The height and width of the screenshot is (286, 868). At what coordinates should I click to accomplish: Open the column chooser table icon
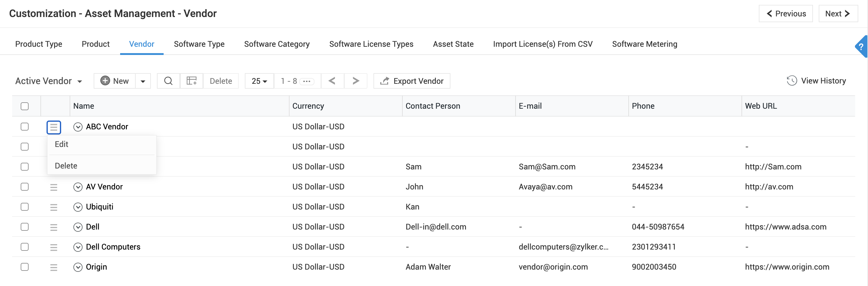[x=191, y=81]
